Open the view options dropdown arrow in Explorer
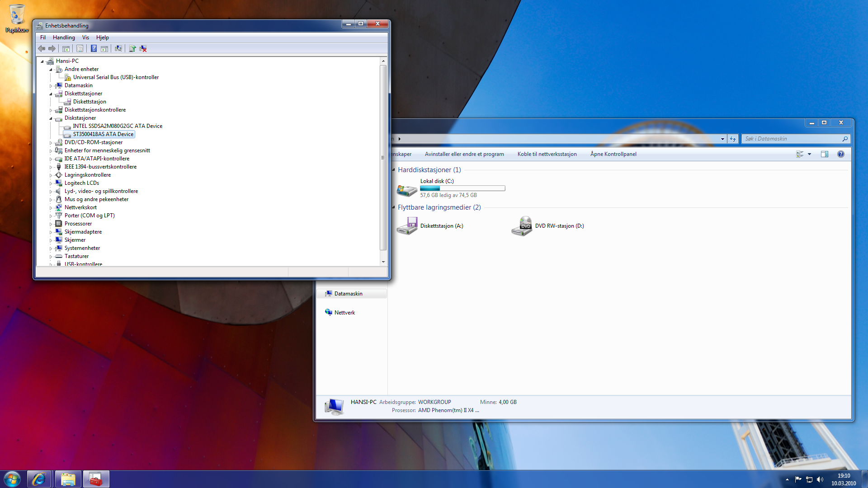868x488 pixels. tap(809, 154)
